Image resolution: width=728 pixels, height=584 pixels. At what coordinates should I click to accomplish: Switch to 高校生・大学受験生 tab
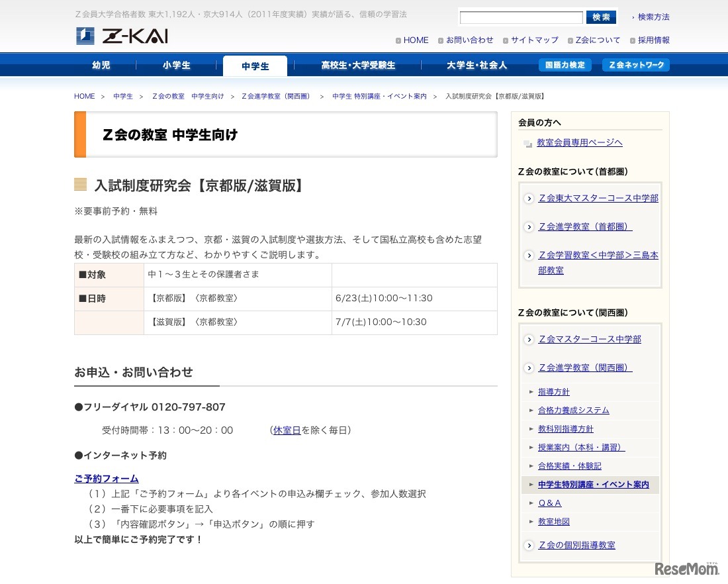358,66
